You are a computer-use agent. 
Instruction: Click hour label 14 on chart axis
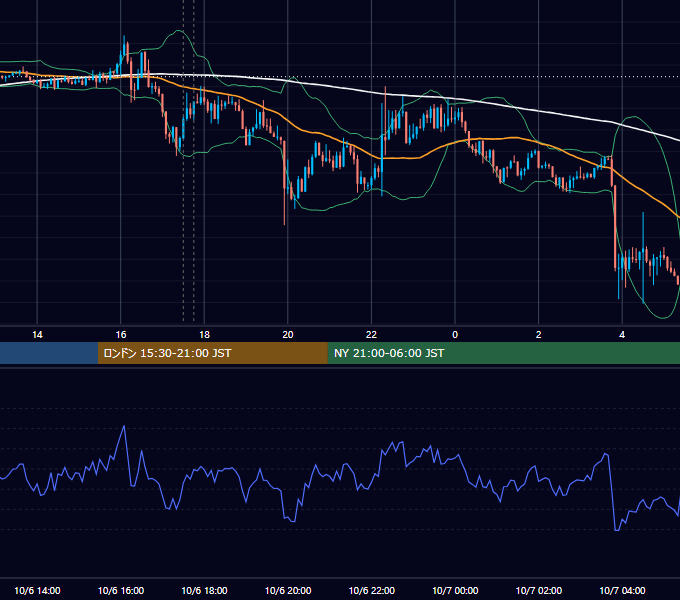click(37, 335)
